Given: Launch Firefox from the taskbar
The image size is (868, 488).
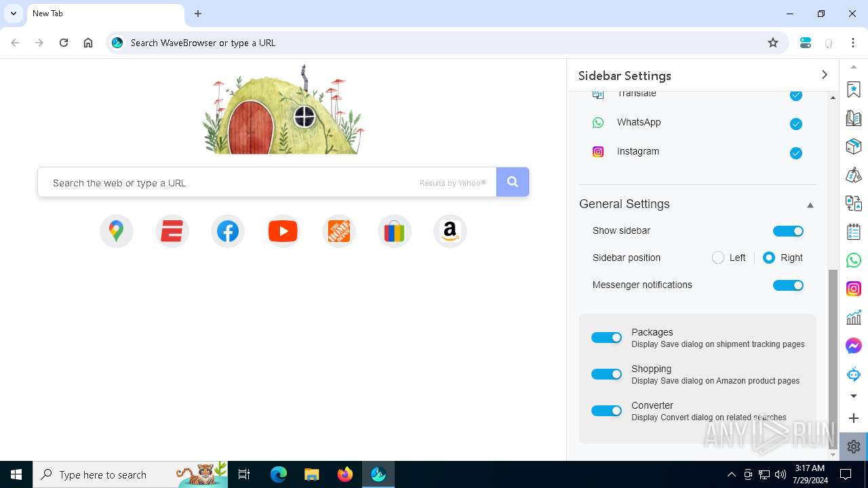Looking at the screenshot, I should (344, 474).
